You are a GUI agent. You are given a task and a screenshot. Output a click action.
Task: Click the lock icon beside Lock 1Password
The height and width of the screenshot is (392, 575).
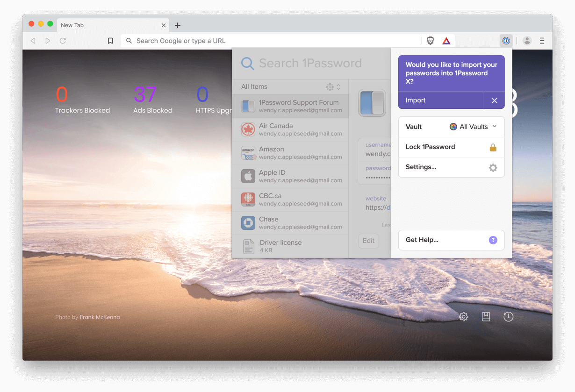tap(493, 147)
